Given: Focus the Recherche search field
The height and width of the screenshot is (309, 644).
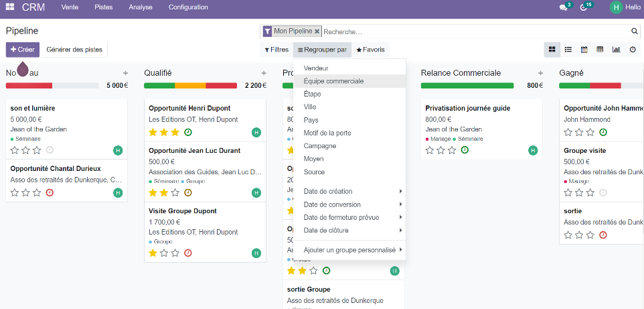Looking at the screenshot, I should [475, 32].
